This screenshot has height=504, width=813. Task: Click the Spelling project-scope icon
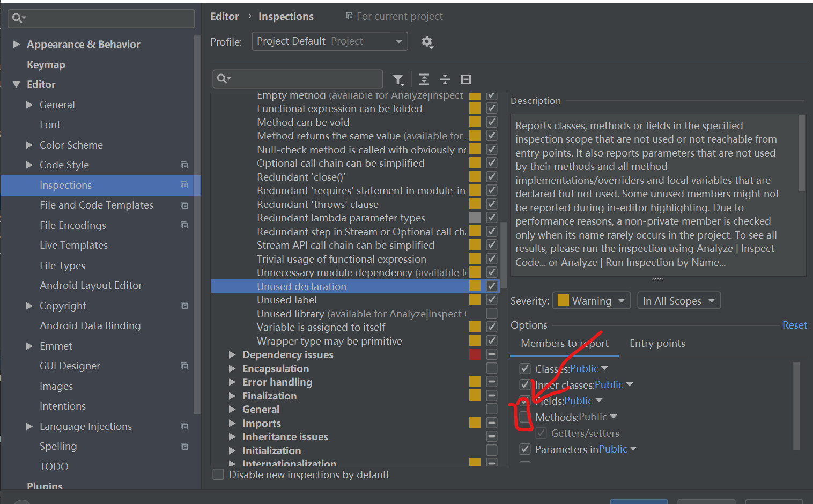pos(184,446)
